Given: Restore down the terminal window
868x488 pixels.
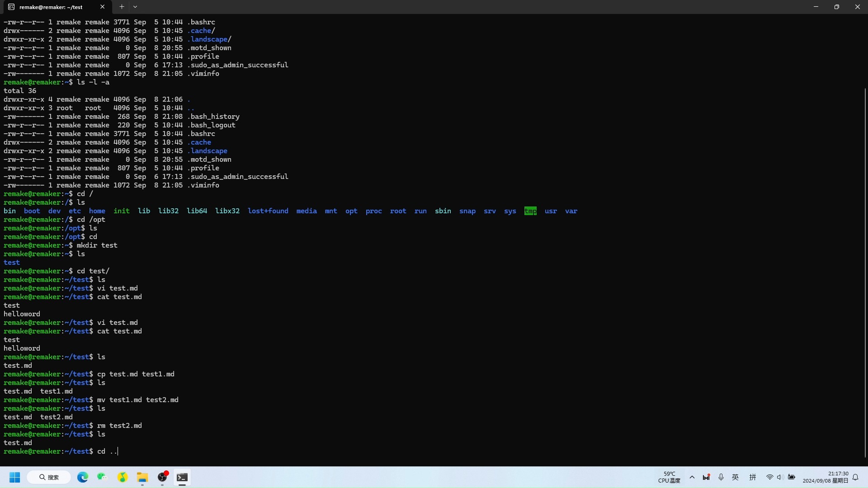Looking at the screenshot, I should tap(837, 7).
